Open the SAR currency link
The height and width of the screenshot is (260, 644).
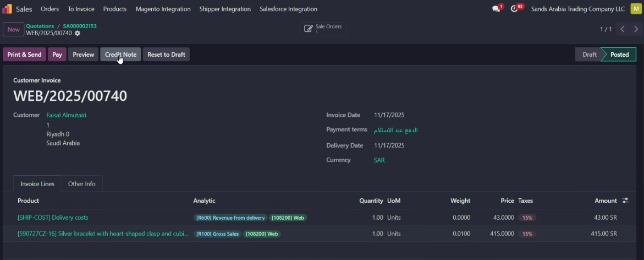[379, 160]
